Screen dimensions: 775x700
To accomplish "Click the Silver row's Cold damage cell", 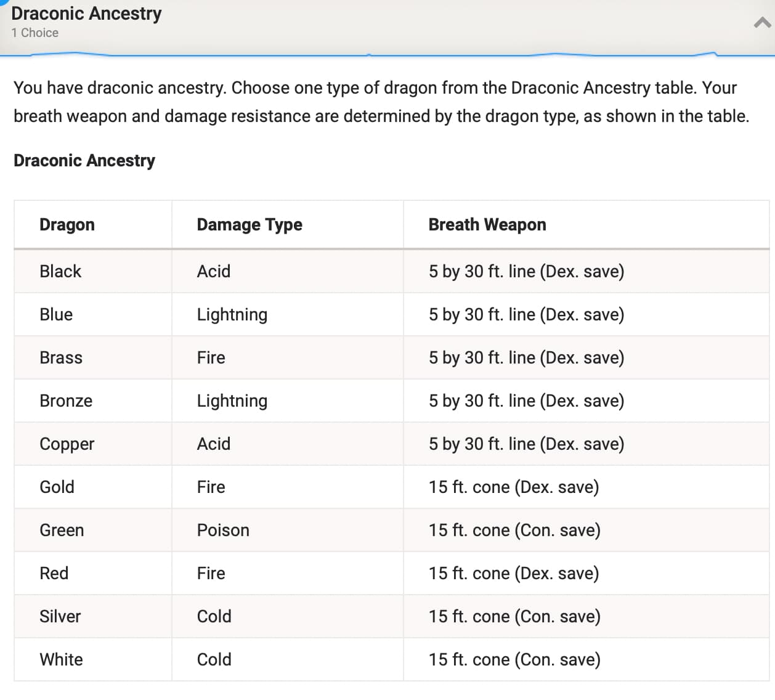I will pos(288,616).
